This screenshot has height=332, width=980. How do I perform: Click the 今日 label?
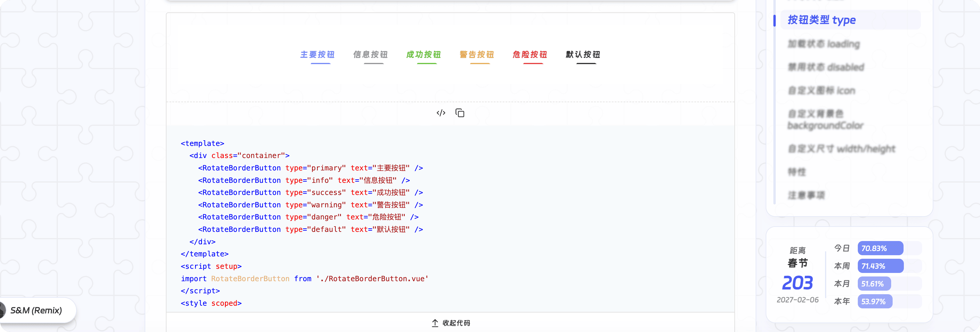pyautogui.click(x=842, y=248)
